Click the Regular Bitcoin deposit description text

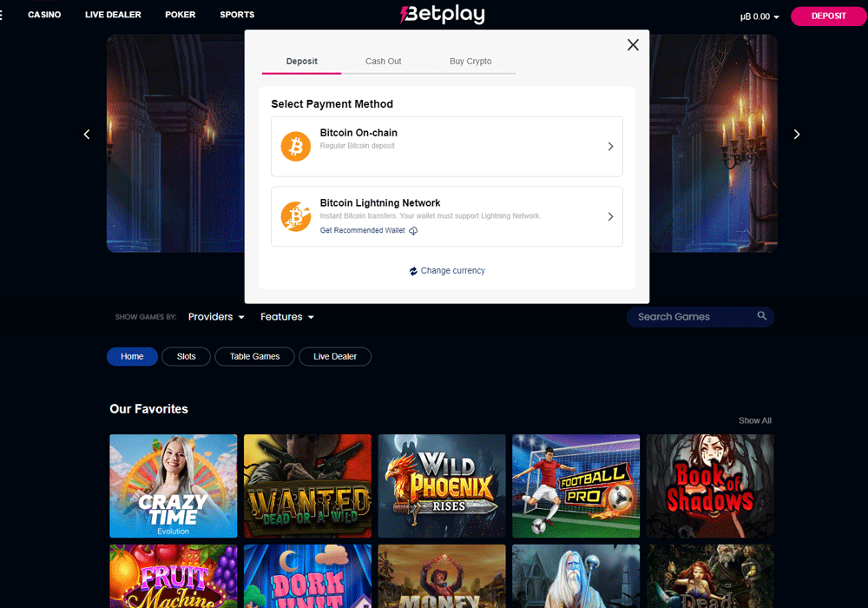point(357,146)
